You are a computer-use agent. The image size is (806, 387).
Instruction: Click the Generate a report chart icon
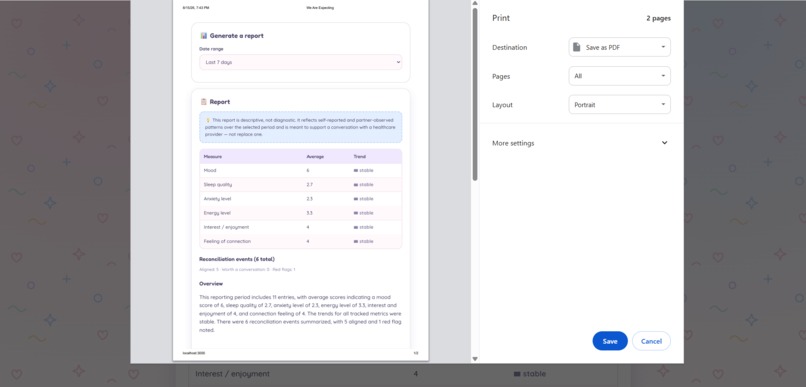click(204, 36)
